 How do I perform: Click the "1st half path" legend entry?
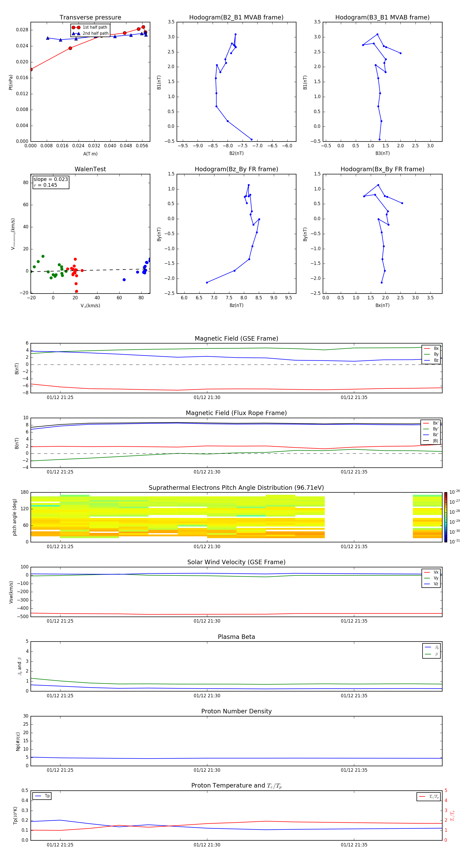[x=90, y=28]
